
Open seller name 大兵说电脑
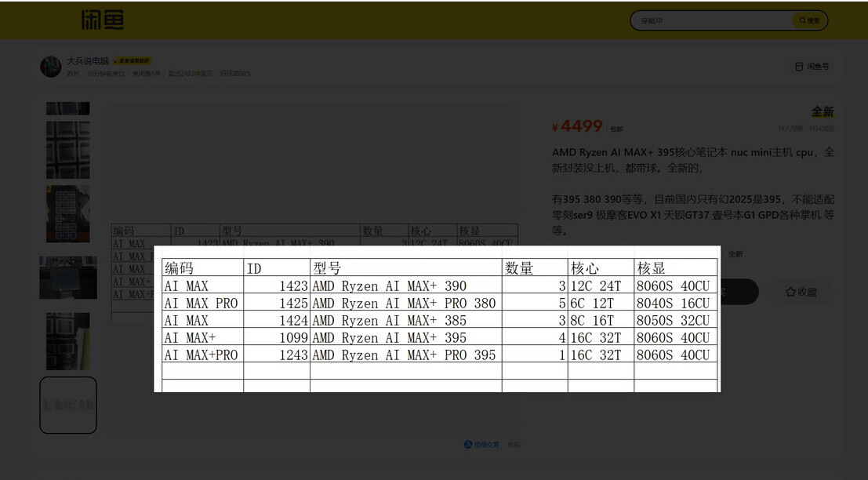point(88,61)
